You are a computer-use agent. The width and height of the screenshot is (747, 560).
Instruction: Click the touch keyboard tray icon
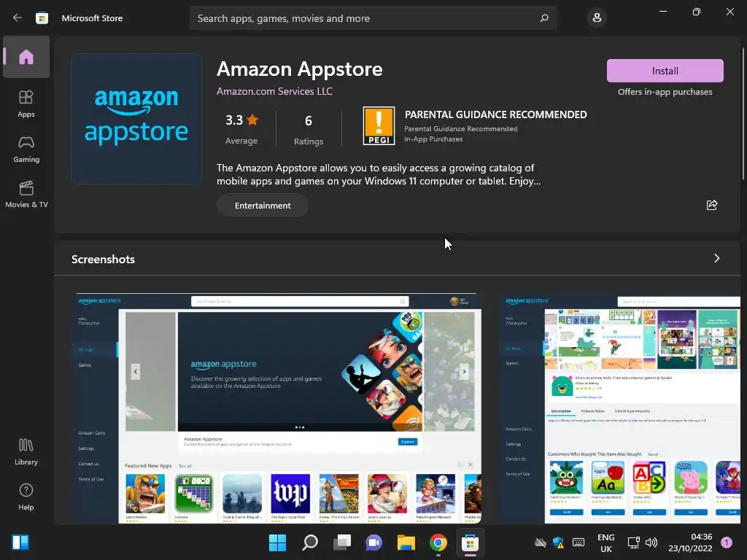[578, 542]
